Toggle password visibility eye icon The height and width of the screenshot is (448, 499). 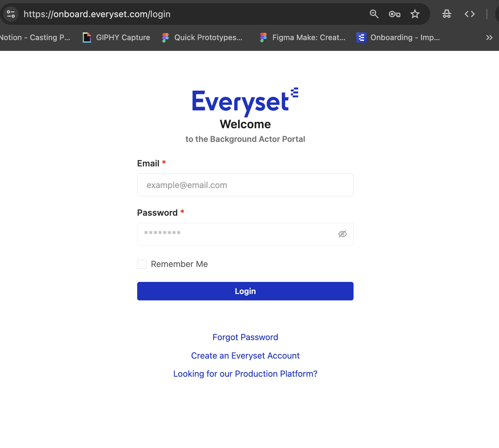[342, 234]
